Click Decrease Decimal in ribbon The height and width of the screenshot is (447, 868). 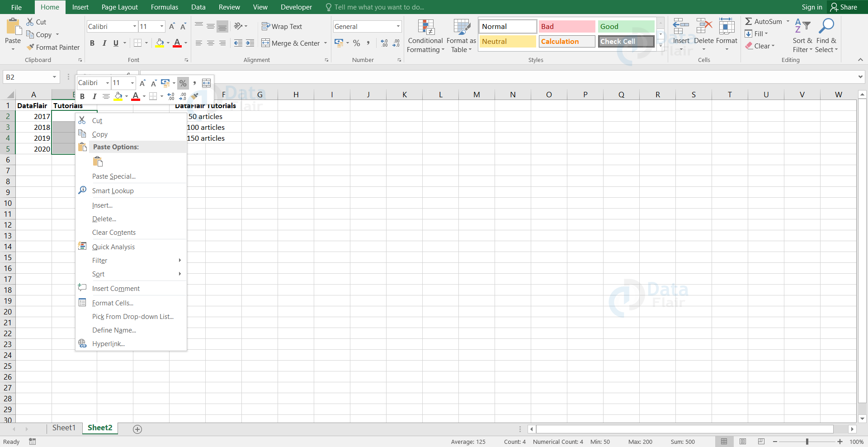point(396,43)
